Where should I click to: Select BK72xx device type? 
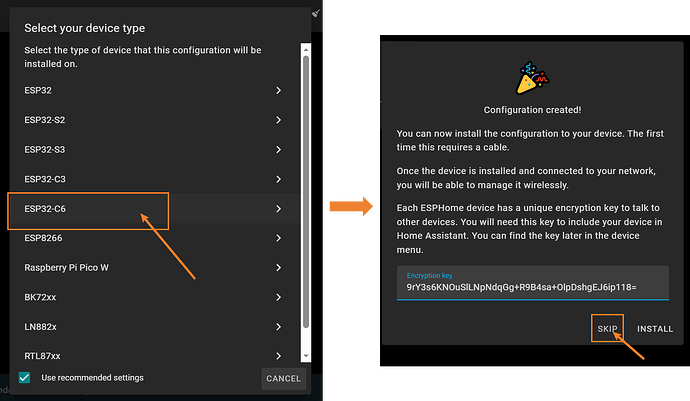154,297
